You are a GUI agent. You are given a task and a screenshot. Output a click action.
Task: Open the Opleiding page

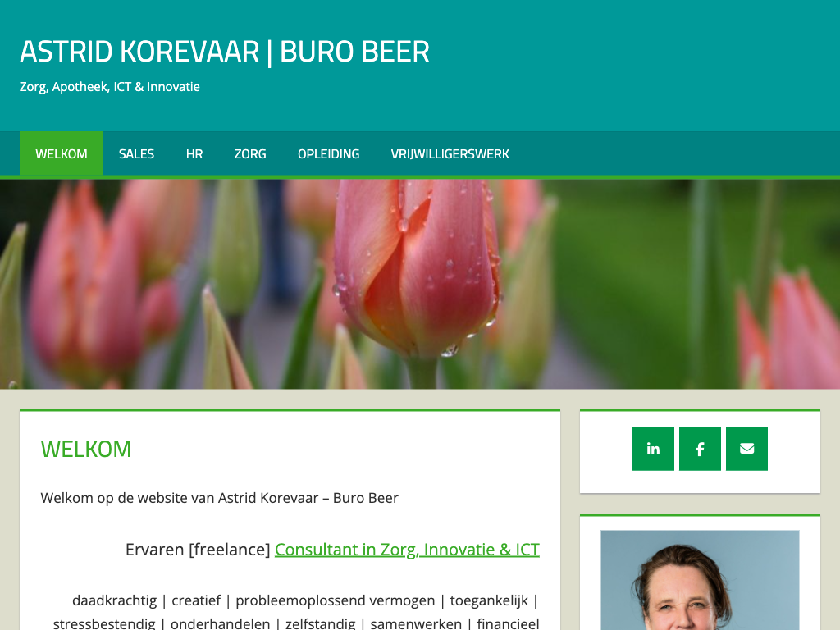click(328, 153)
